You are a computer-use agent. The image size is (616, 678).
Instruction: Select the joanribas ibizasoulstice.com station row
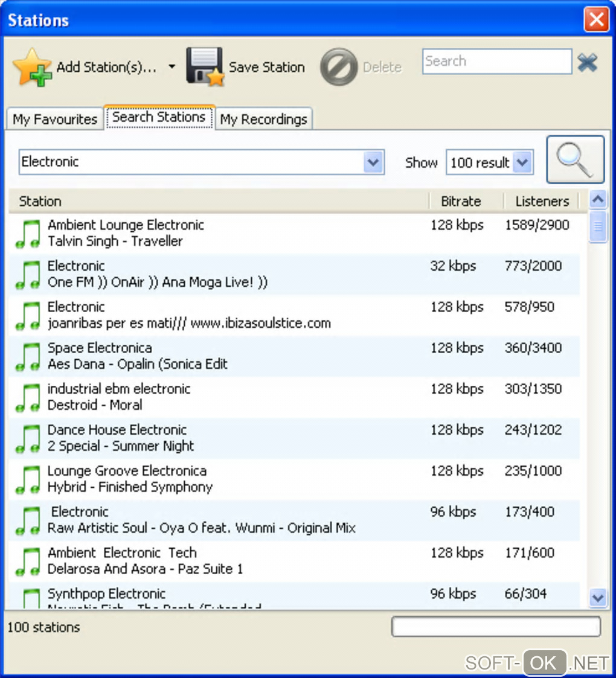[x=294, y=316]
